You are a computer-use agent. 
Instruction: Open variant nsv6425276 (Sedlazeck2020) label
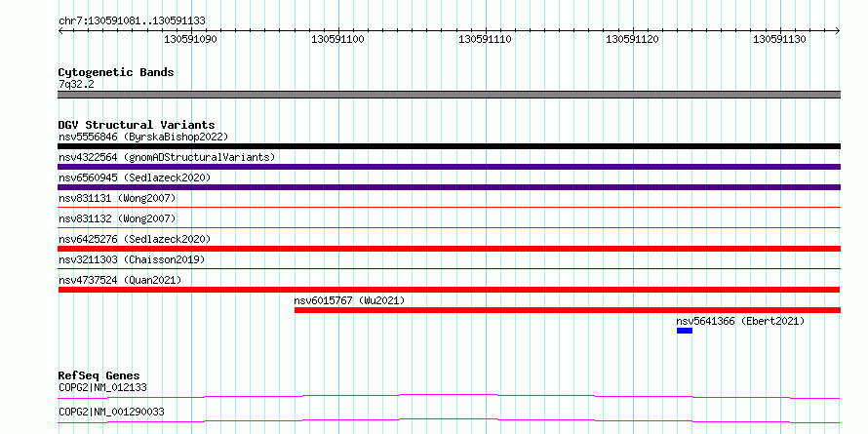pos(135,239)
